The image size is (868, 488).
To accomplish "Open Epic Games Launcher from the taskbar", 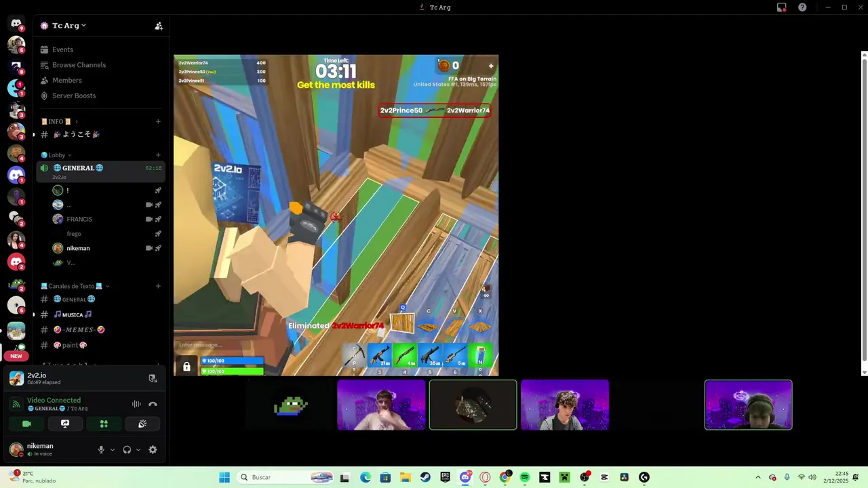I will (x=445, y=477).
